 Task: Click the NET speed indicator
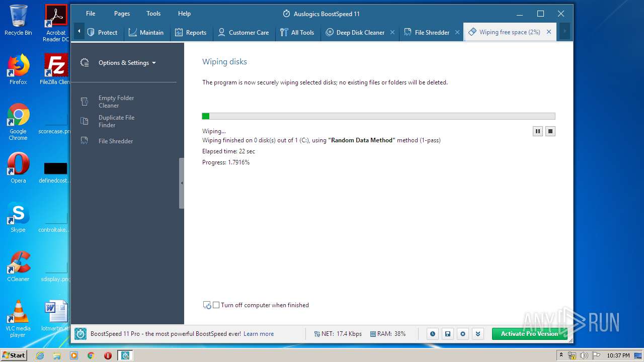pos(338,334)
